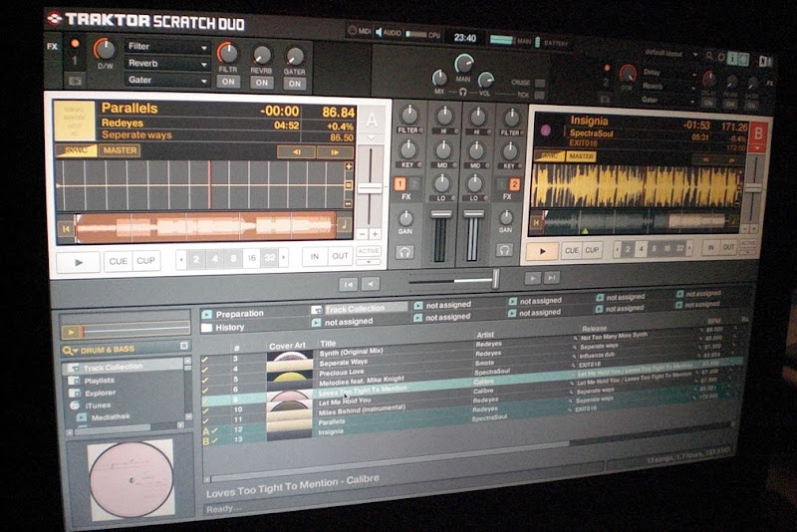Open Preparation favorite folder
Viewport: 797px width, 532px height.
(233, 314)
